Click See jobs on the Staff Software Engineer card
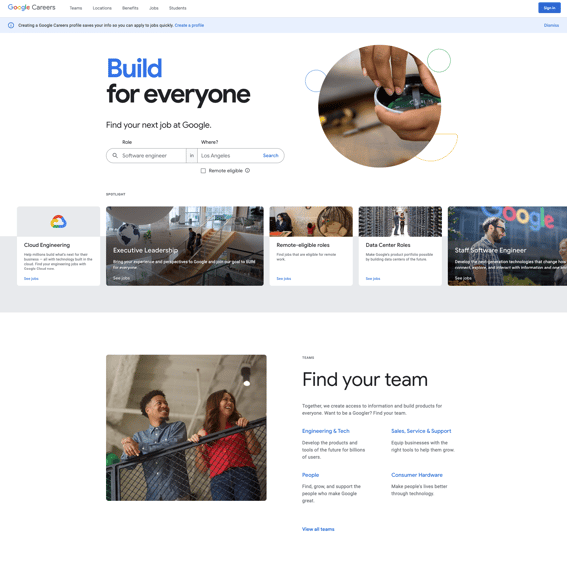 tap(463, 278)
